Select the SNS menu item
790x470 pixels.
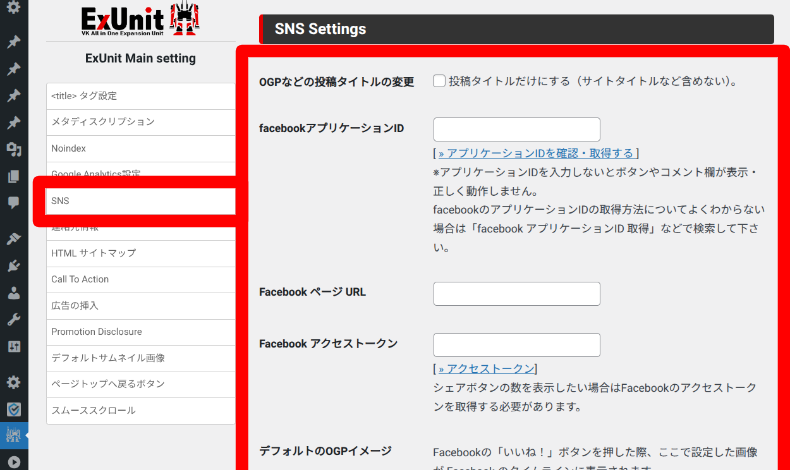click(x=141, y=200)
